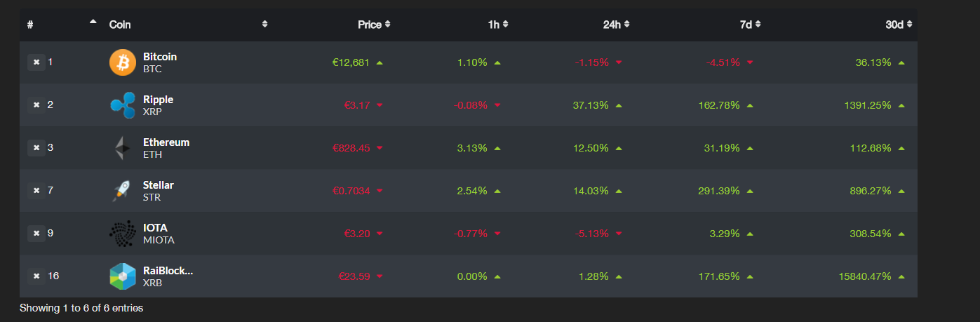Open the Stellar coin name link

point(159,185)
